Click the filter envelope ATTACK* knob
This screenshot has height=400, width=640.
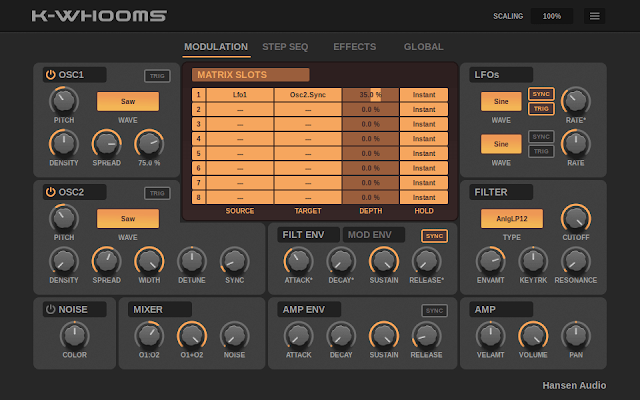pyautogui.click(x=298, y=261)
